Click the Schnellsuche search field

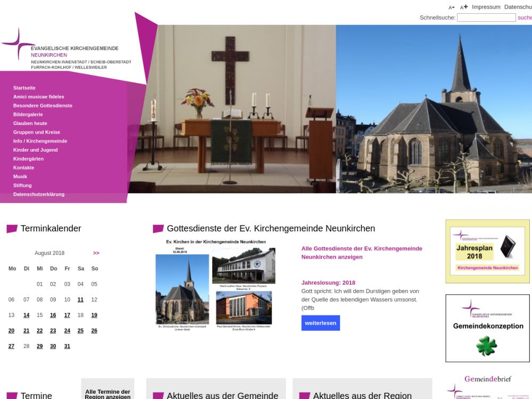click(486, 18)
